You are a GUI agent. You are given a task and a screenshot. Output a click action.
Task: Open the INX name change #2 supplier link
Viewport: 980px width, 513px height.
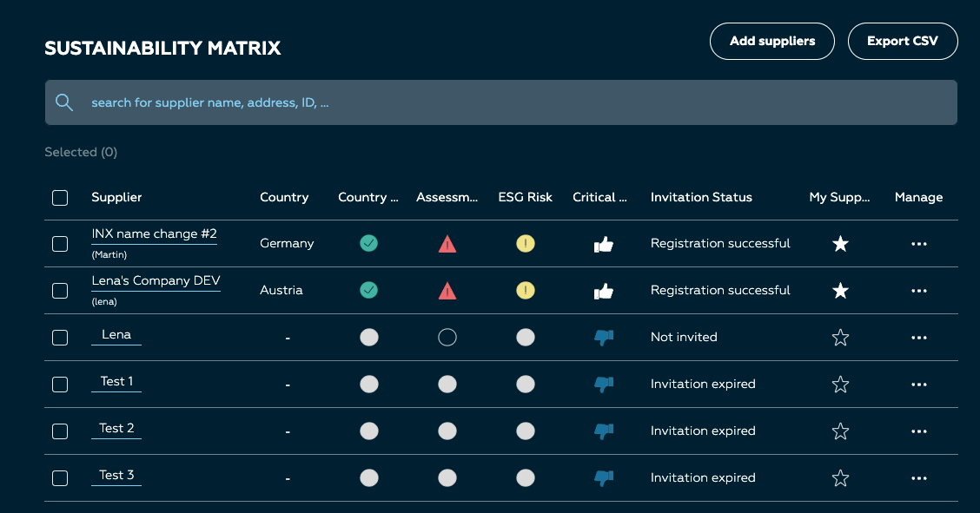click(x=154, y=234)
